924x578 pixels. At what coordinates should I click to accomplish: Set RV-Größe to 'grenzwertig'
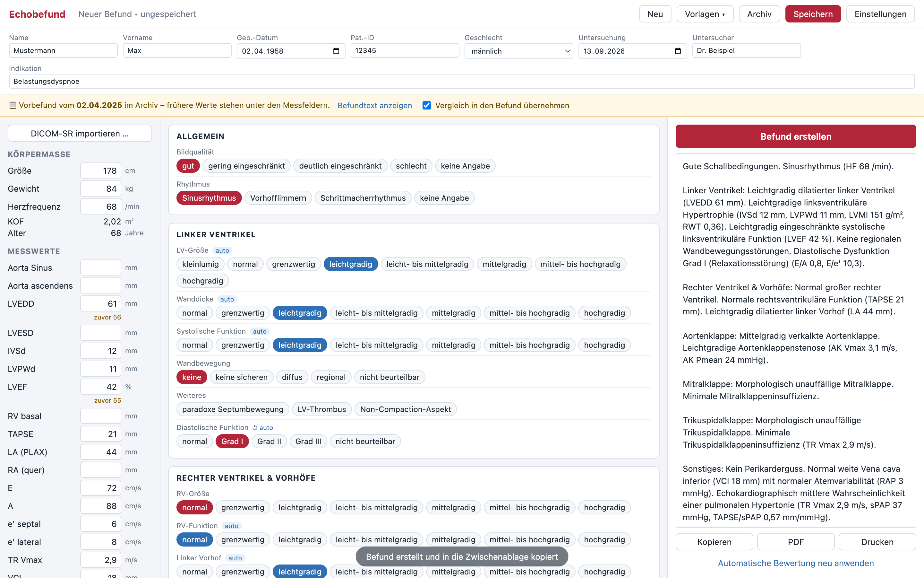click(243, 508)
